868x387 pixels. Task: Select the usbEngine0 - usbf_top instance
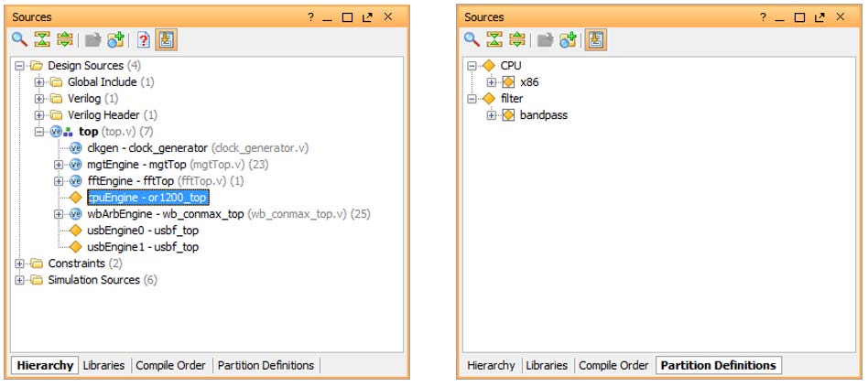tap(142, 231)
